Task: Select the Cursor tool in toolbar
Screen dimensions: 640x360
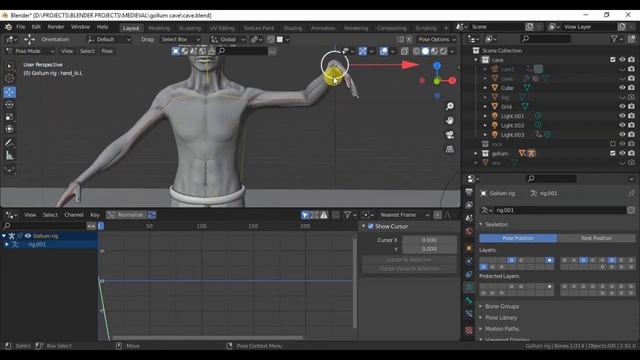Action: [9, 78]
